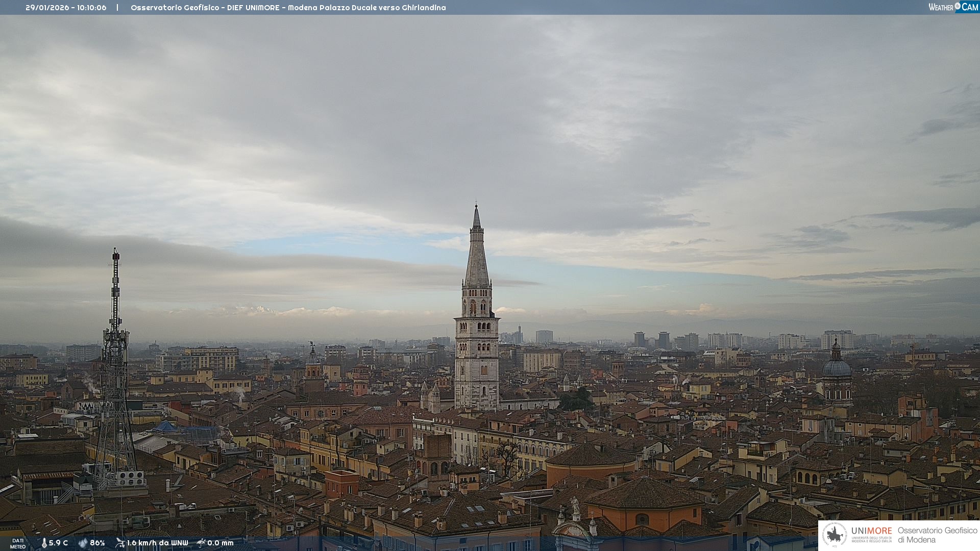Click the Osservatorio Geofisico camera title text
980x551 pixels.
[288, 8]
